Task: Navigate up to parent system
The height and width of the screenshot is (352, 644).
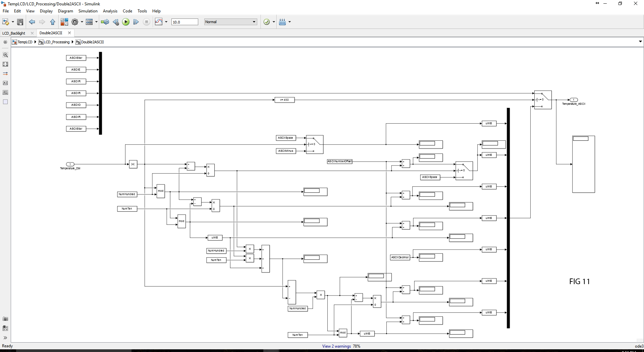Action: [x=52, y=22]
